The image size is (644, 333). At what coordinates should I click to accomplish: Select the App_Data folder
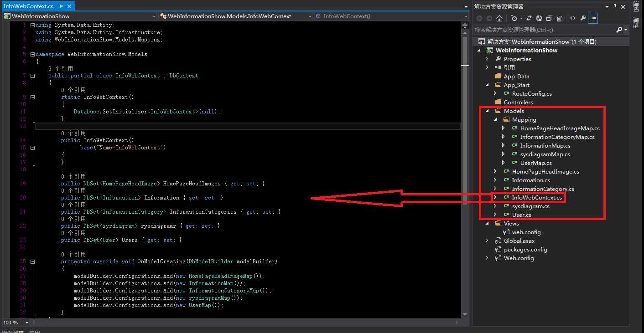click(x=516, y=76)
